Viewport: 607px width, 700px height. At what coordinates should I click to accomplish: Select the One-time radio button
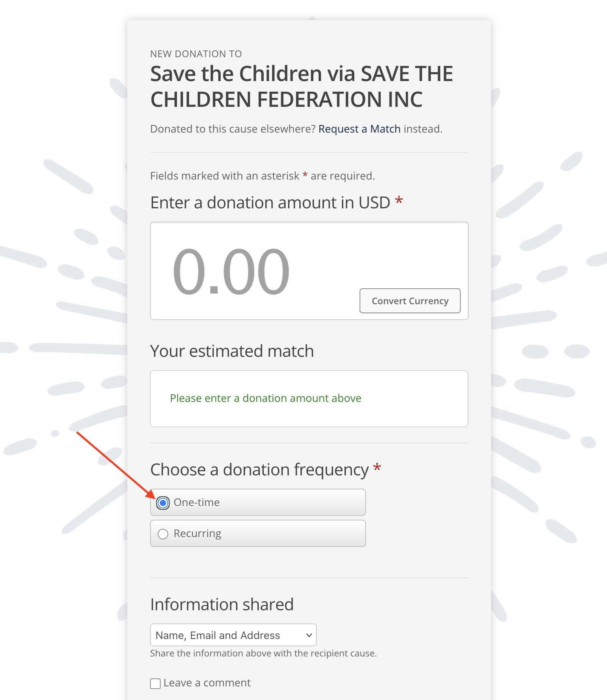pyautogui.click(x=163, y=503)
